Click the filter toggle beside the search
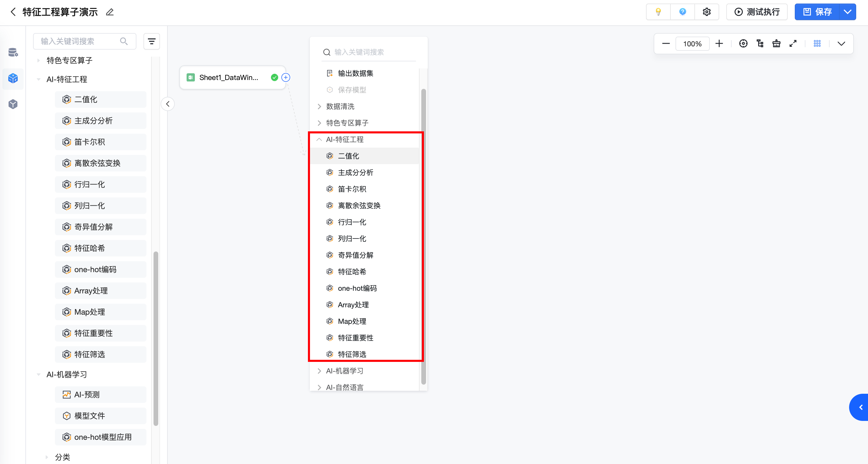 point(152,41)
